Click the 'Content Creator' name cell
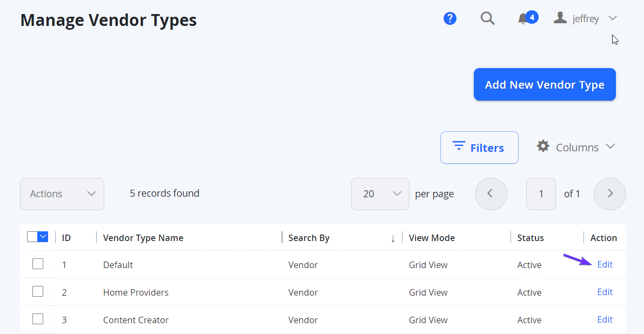 click(136, 320)
